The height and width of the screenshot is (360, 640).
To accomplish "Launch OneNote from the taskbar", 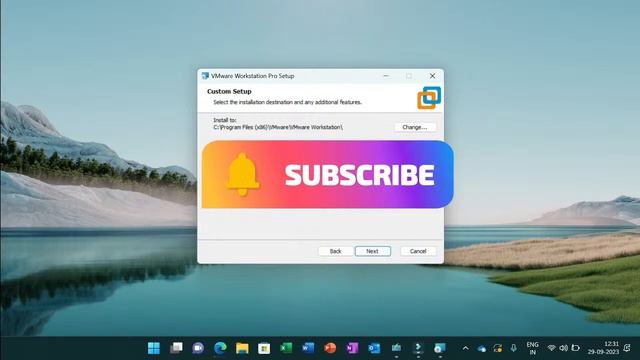I will click(352, 348).
